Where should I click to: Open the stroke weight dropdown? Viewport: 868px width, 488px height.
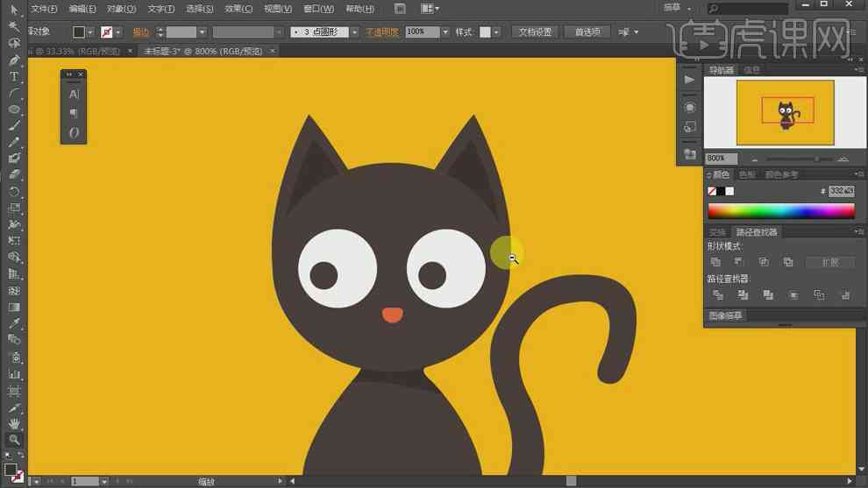pyautogui.click(x=202, y=32)
